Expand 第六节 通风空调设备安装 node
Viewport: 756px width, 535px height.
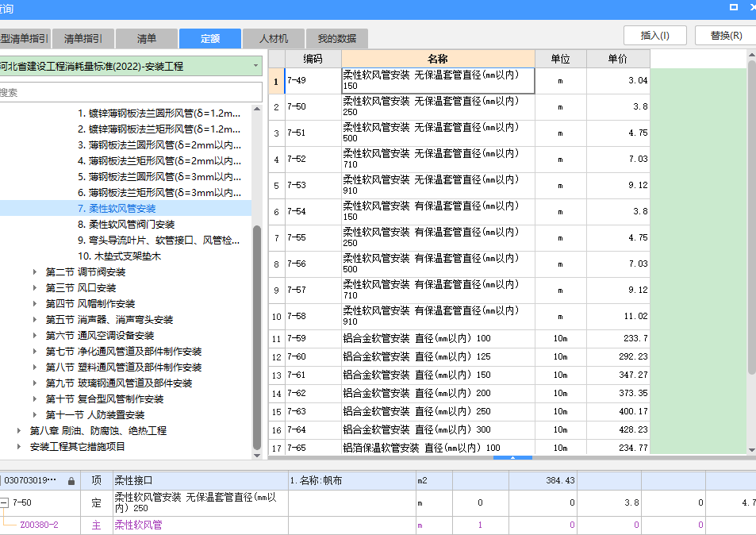pos(35,336)
